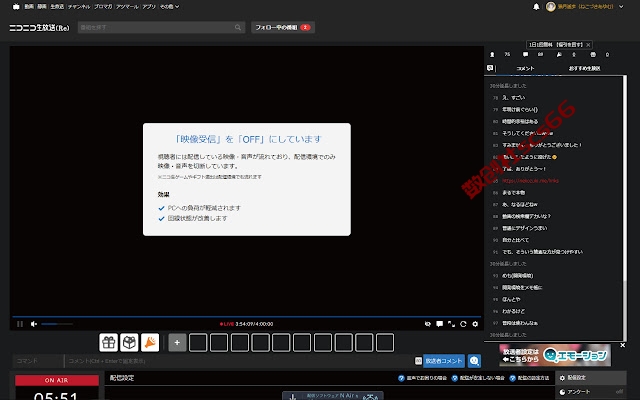This screenshot has height=400, width=640.
Task: Focus the comment input field
Action: pos(239,361)
